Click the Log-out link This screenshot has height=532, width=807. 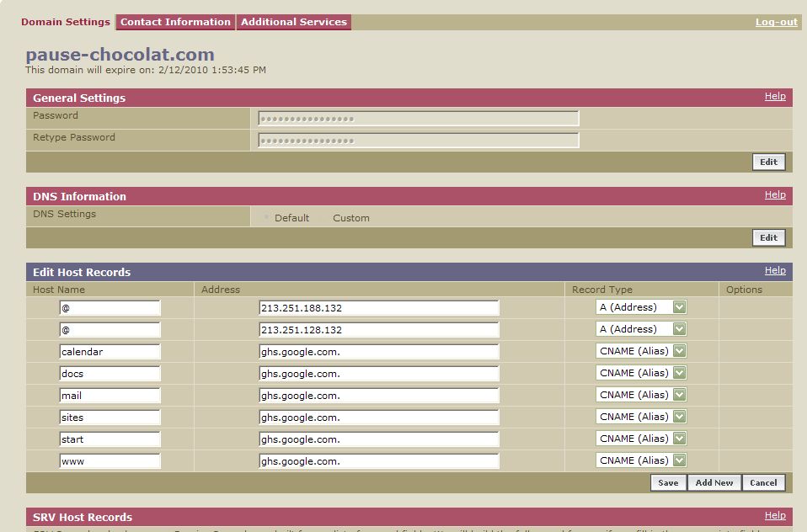[x=776, y=22]
